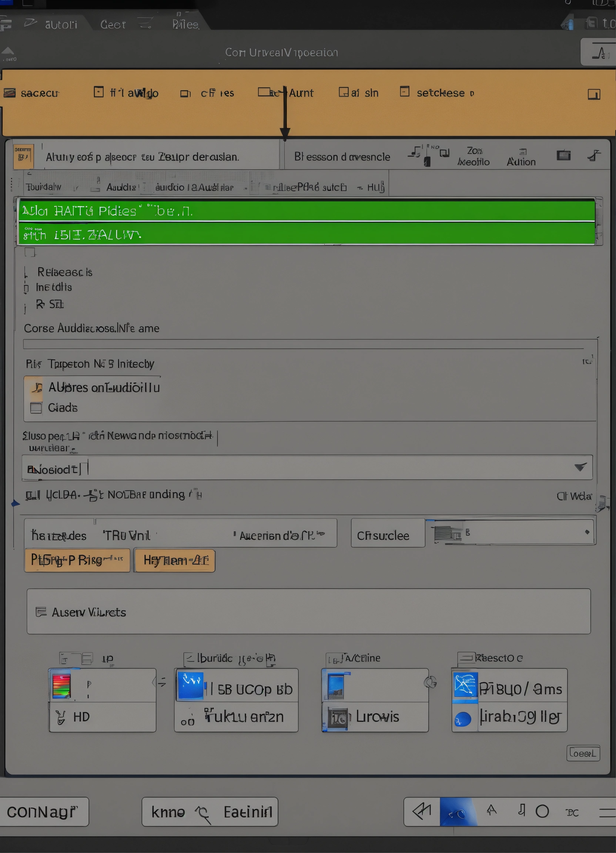
Task: Toggle the setckese checkbox in orange bar
Action: pos(404,92)
